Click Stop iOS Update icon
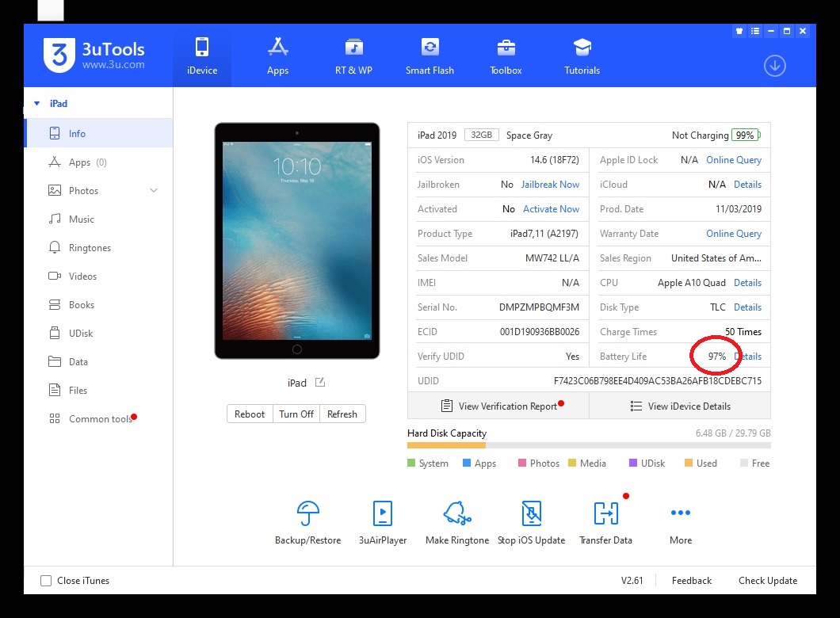The width and height of the screenshot is (840, 618). [x=532, y=513]
